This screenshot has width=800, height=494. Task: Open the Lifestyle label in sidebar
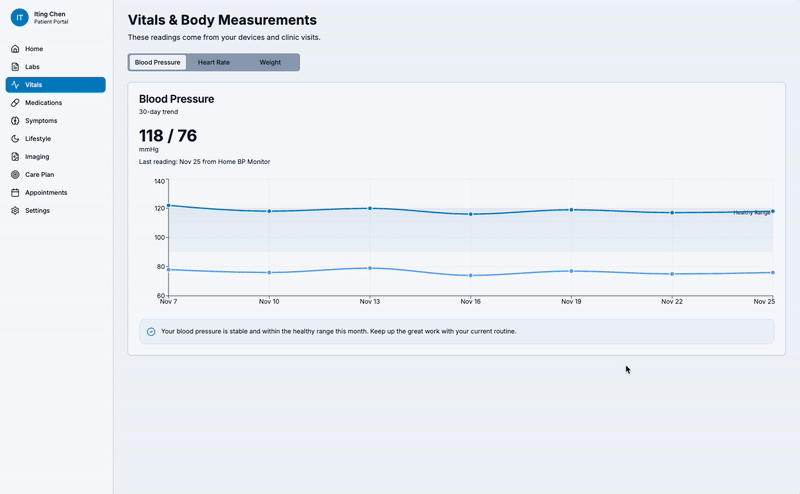pos(38,139)
